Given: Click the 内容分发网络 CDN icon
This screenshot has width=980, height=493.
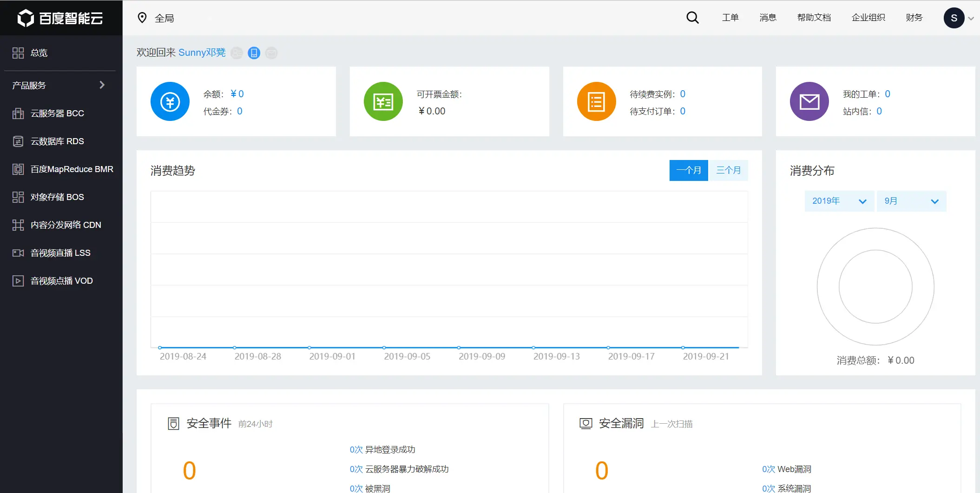Looking at the screenshot, I should pos(18,225).
